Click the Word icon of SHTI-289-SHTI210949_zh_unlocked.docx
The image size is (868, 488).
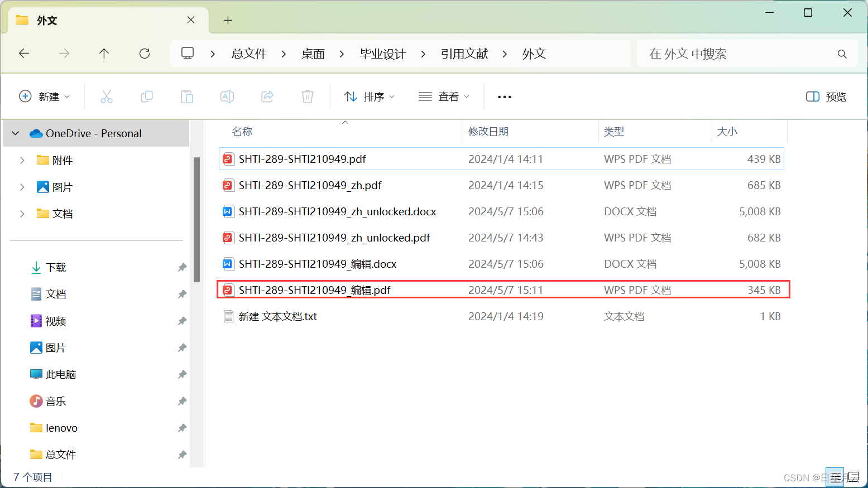[228, 211]
